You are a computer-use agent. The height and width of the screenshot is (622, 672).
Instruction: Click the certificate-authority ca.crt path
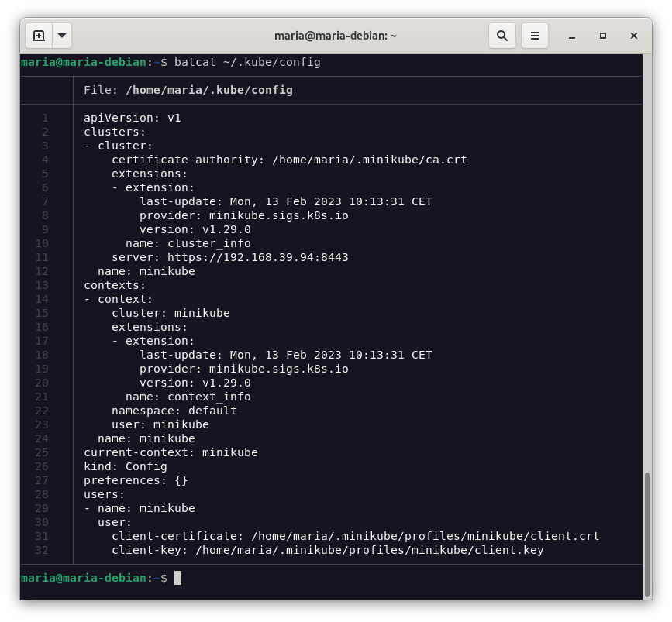coord(369,160)
